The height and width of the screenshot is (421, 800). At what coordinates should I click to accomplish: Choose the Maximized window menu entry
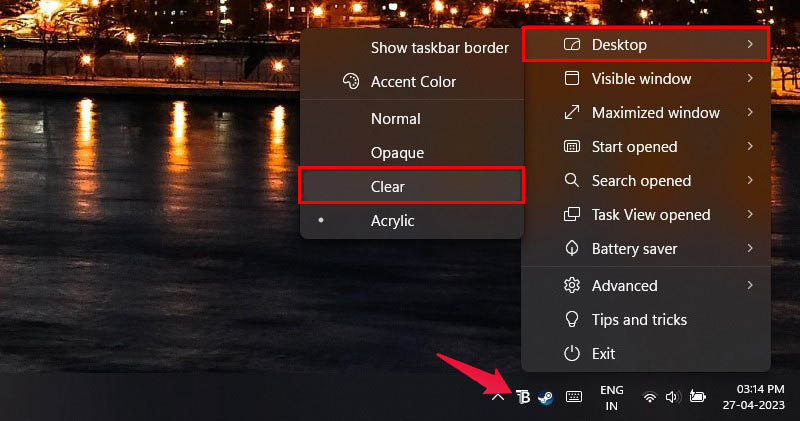click(x=646, y=112)
